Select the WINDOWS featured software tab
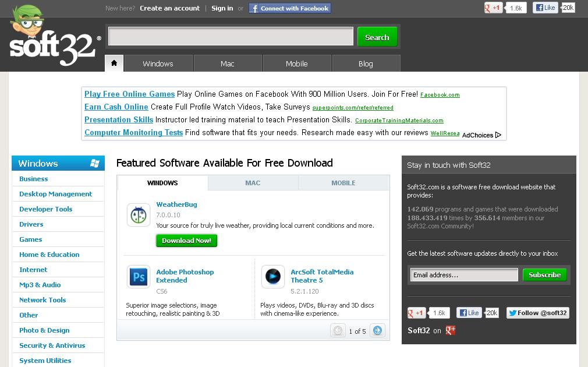The image size is (588, 367). pyautogui.click(x=162, y=183)
